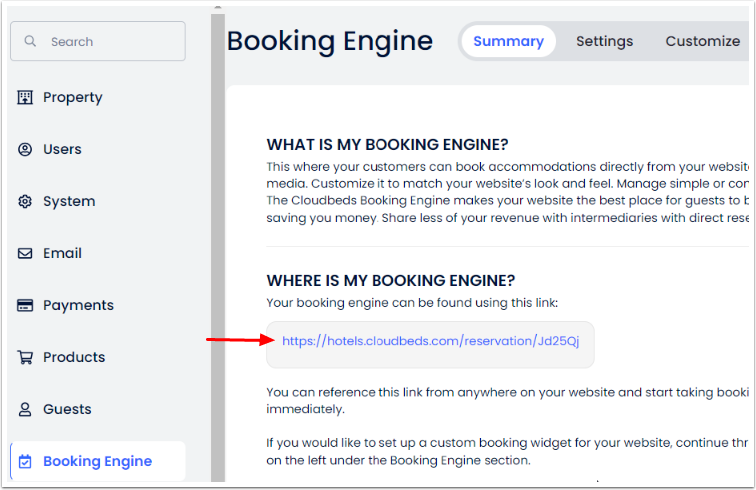Click the Guests person icon

coord(26,409)
